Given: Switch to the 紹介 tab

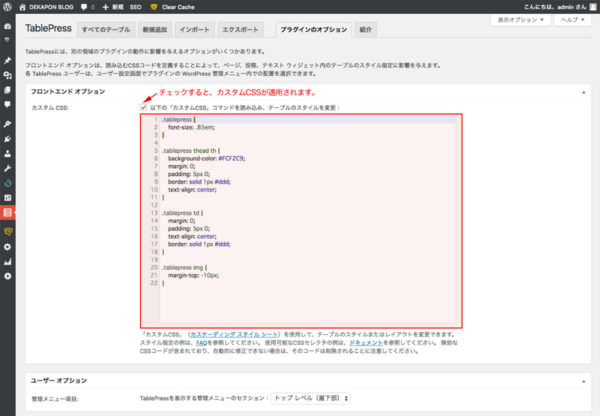Looking at the screenshot, I should pos(366,30).
